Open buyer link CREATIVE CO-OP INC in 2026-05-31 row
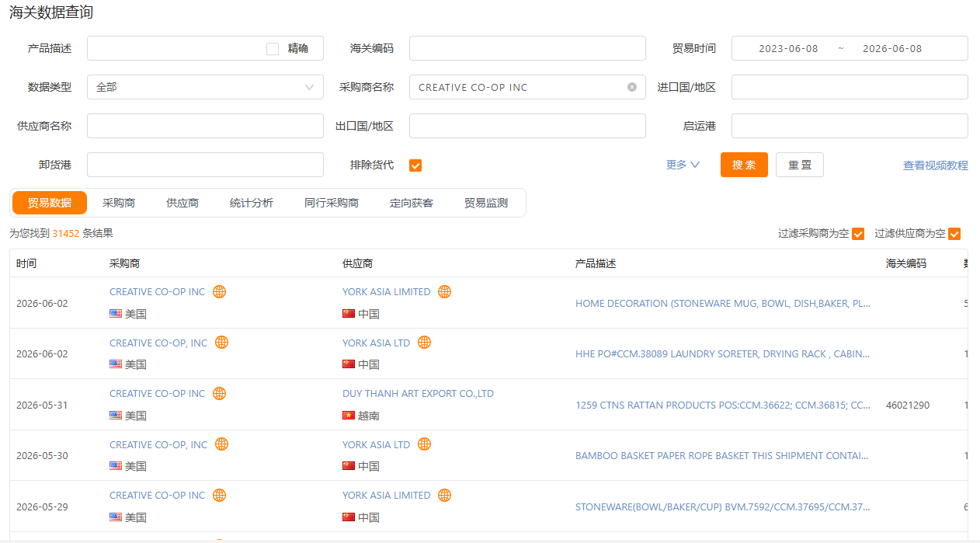The height and width of the screenshot is (543, 980). 158,393
